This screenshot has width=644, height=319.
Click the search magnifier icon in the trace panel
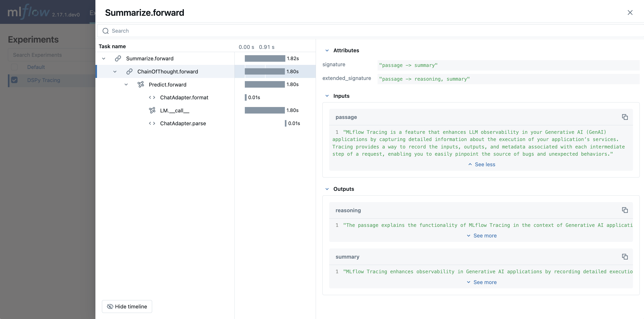click(106, 31)
